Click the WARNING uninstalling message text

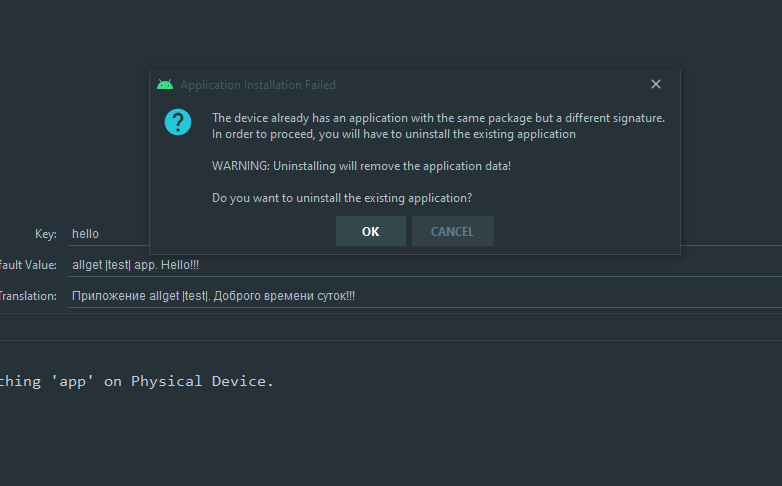click(361, 166)
